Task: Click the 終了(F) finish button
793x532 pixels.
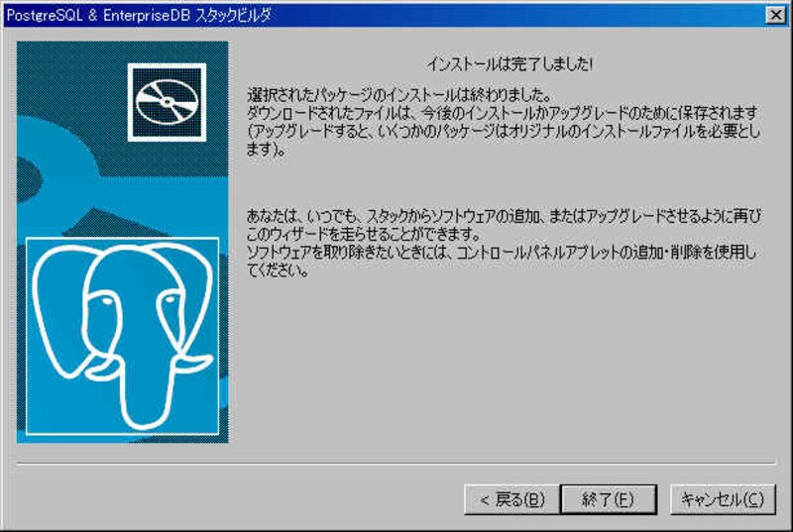Action: point(609,499)
